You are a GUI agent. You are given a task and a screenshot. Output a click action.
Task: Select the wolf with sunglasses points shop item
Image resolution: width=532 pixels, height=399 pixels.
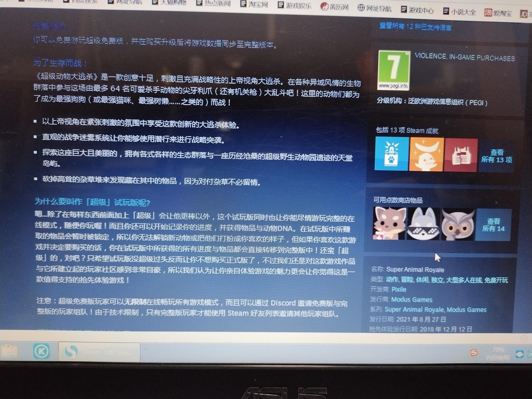coord(423,224)
